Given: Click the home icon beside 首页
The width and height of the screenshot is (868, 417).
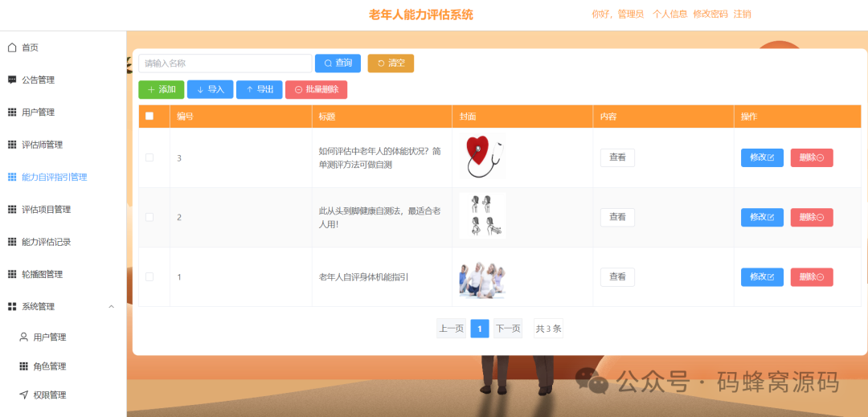Looking at the screenshot, I should 12,47.
